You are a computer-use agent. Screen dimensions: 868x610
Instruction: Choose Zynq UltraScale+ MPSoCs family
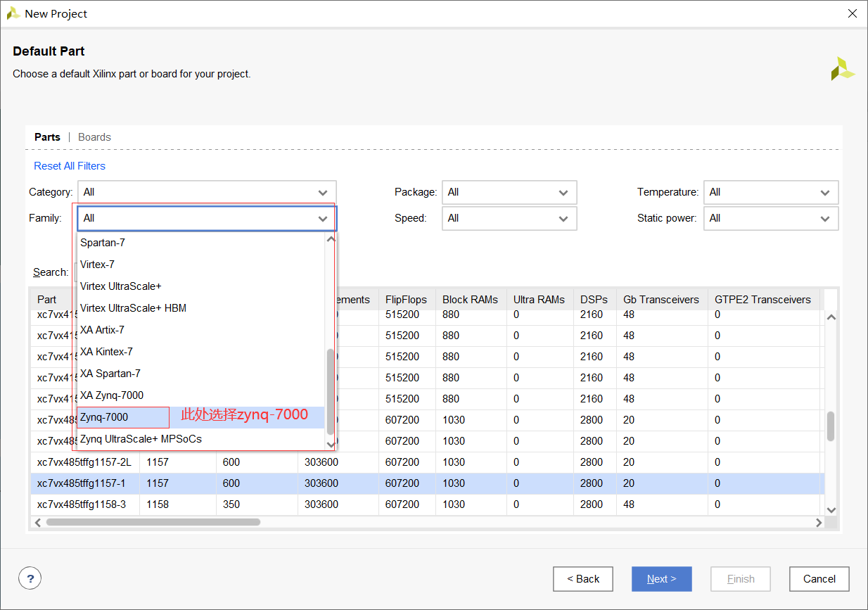pos(200,439)
